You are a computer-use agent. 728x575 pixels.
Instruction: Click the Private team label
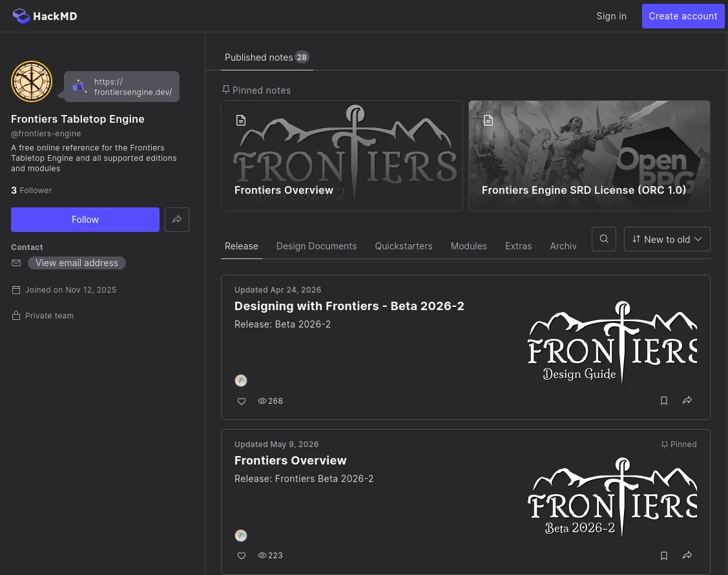(49, 316)
